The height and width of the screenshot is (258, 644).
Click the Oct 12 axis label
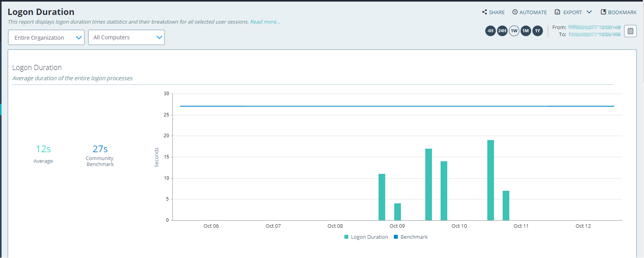click(x=583, y=226)
